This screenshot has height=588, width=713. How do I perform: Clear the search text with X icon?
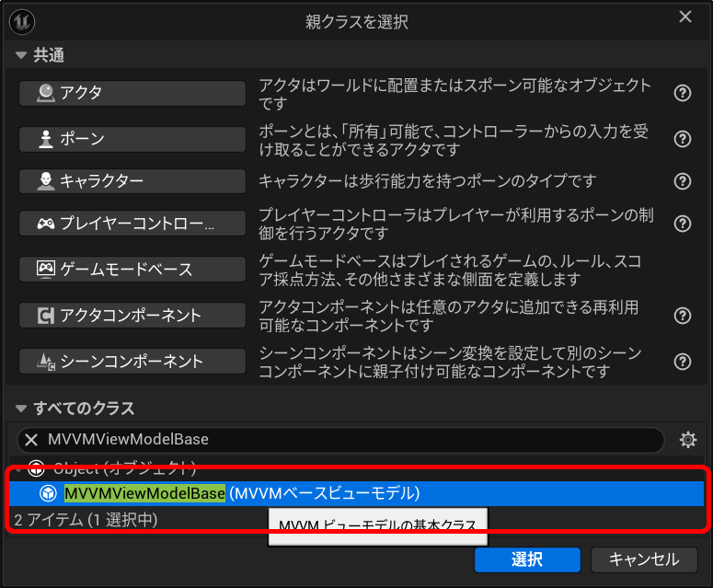pos(31,440)
